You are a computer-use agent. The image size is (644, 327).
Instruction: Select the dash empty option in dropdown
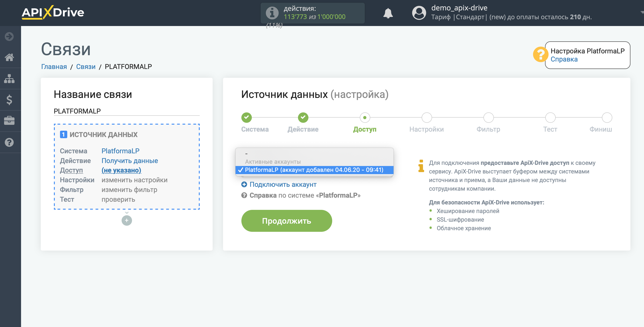click(x=314, y=154)
